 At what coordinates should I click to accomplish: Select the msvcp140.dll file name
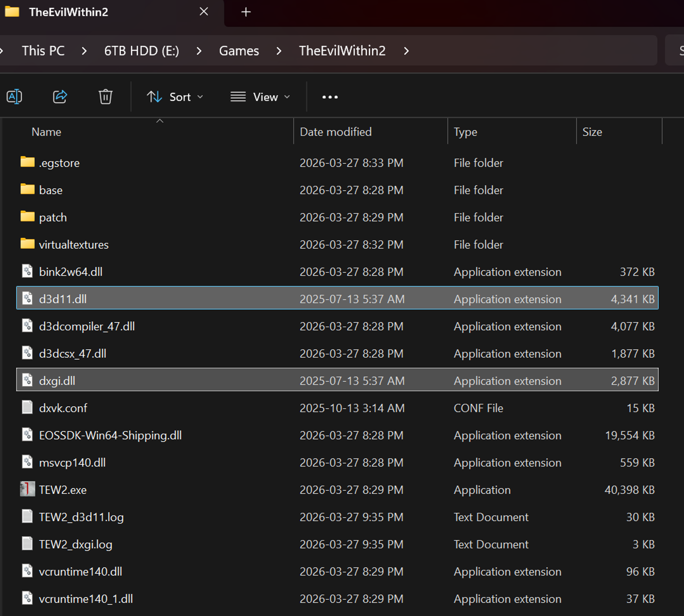72,463
